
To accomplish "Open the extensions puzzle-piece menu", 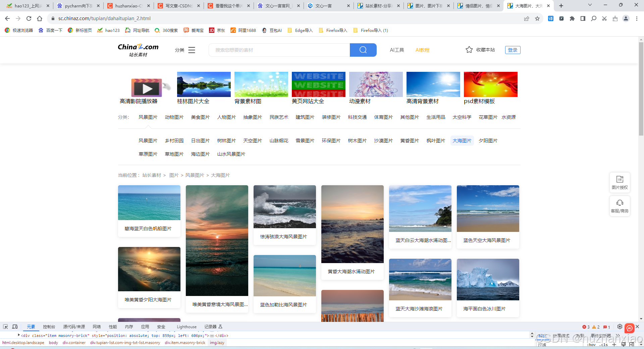I will (572, 18).
